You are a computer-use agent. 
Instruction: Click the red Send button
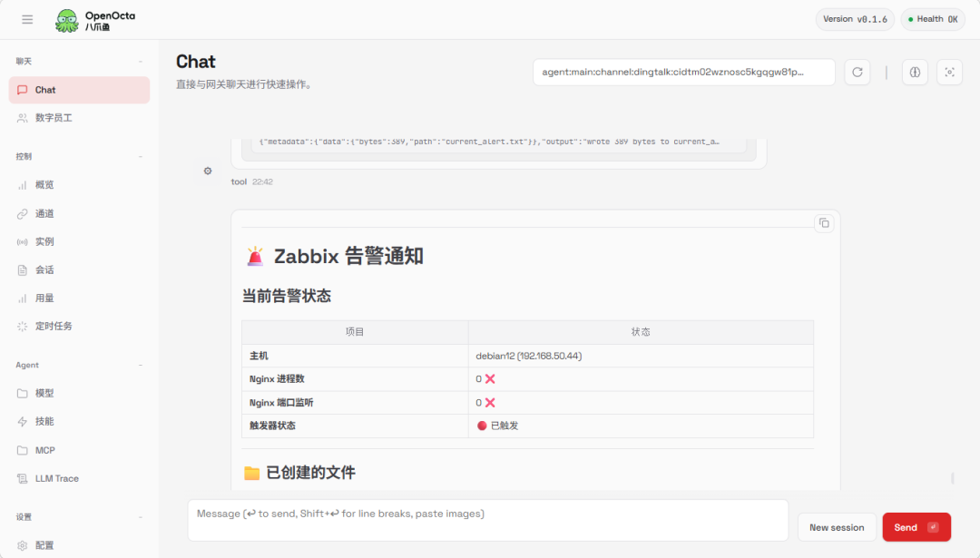click(x=916, y=527)
